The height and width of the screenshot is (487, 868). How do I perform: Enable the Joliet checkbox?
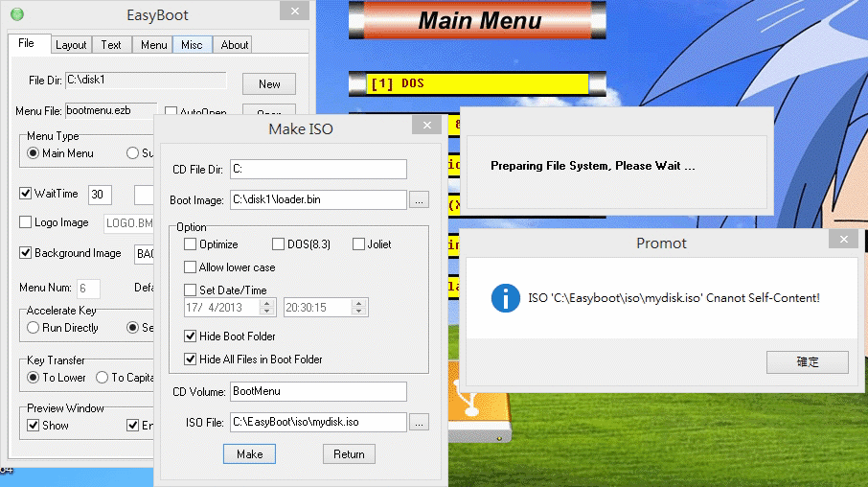click(358, 244)
